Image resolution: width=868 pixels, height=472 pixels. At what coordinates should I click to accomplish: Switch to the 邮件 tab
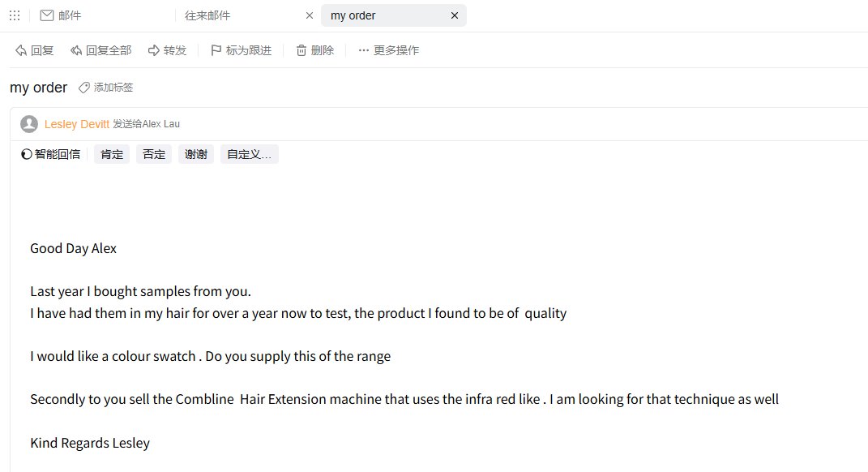pos(70,15)
